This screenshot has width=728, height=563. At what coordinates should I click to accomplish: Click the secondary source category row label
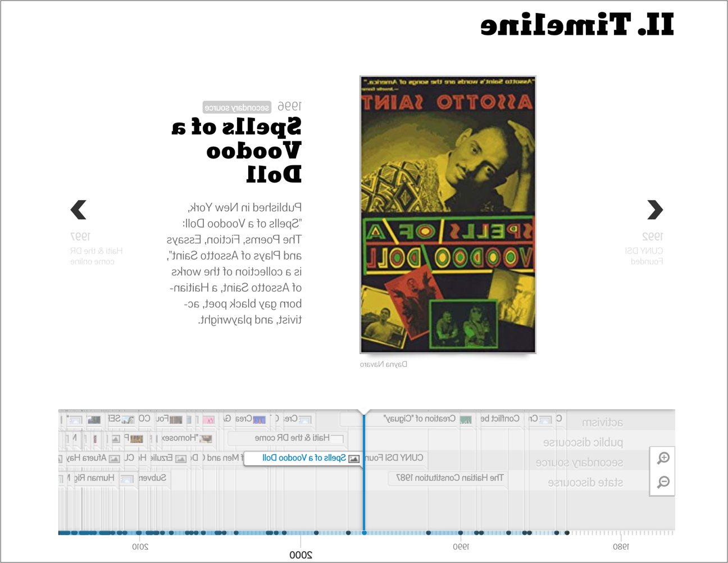tap(579, 462)
